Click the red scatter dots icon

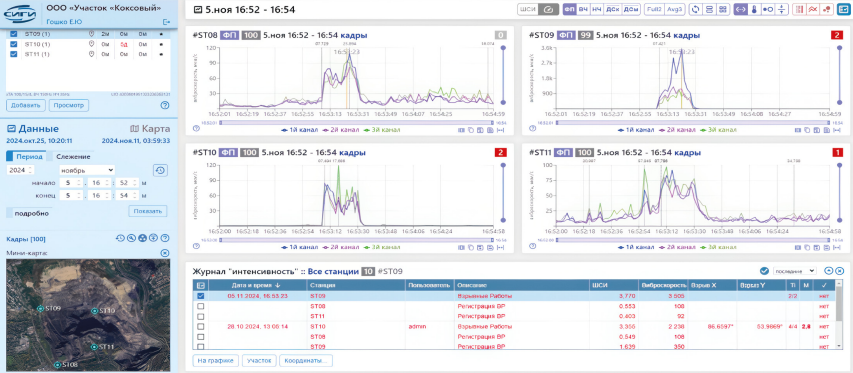tap(827, 9)
